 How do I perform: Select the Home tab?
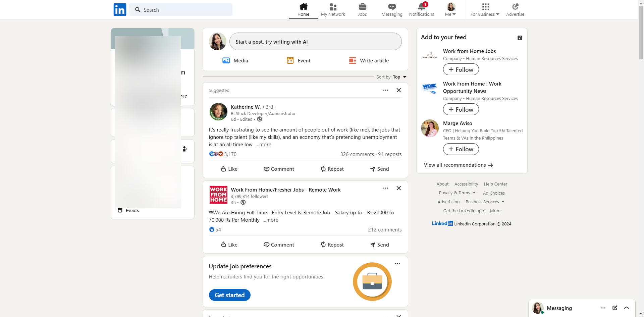point(304,10)
